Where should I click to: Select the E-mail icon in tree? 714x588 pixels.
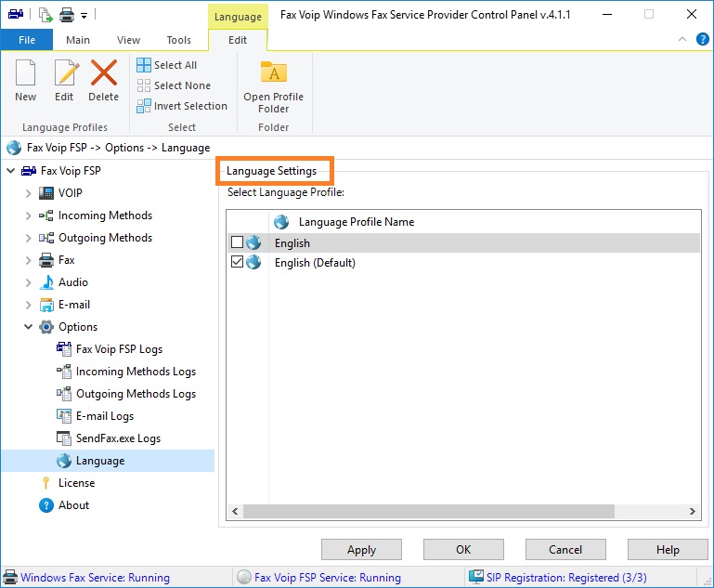(x=46, y=305)
